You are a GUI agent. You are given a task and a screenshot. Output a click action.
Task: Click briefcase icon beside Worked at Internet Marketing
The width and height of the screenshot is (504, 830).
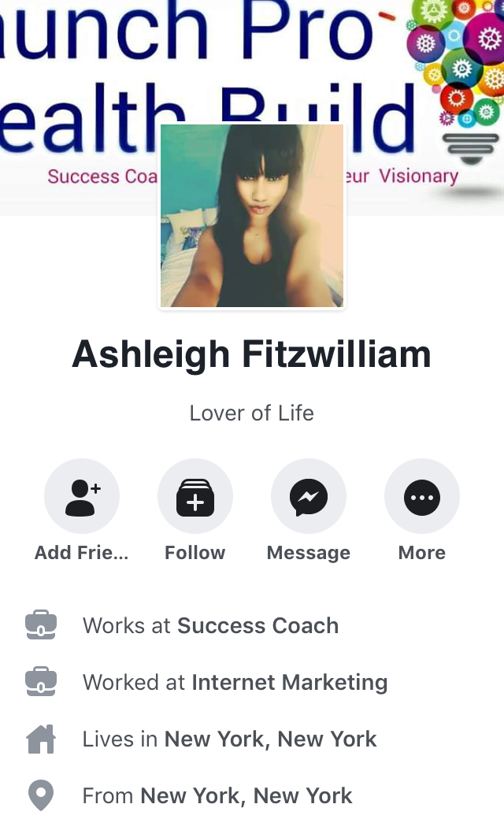[41, 681]
